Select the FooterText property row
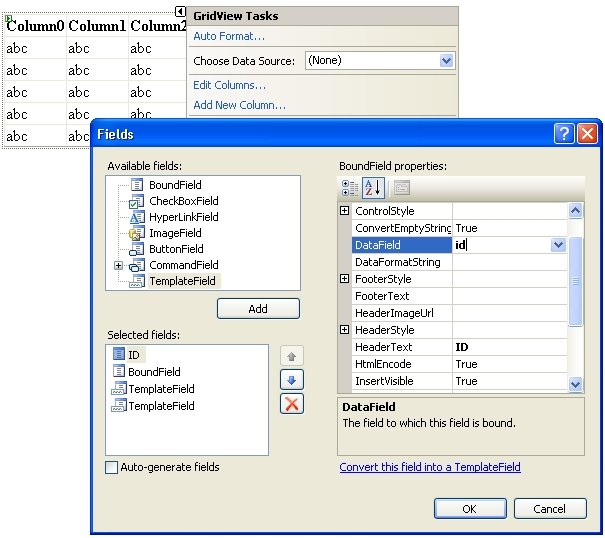 [x=460, y=296]
